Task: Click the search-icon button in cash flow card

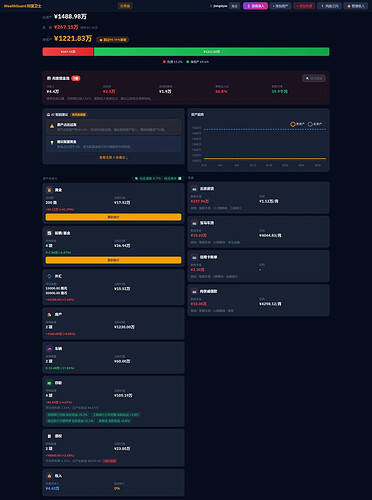Action: (314, 78)
